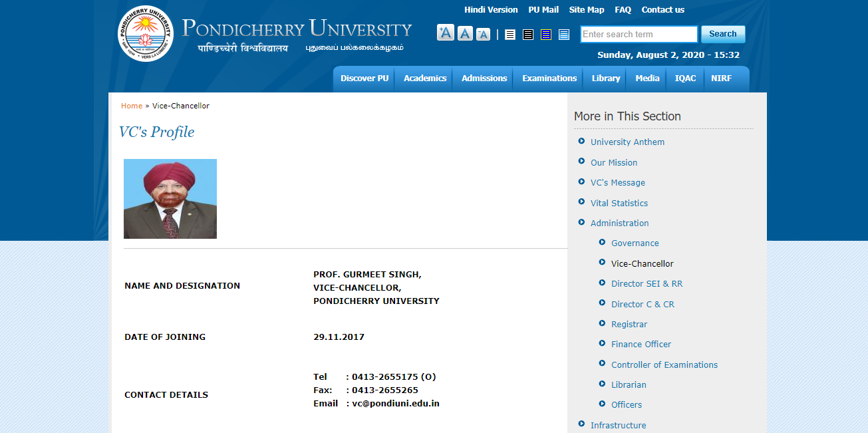868x433 pixels.
Task: Increase font size with the +A icon
Action: pyautogui.click(x=446, y=33)
